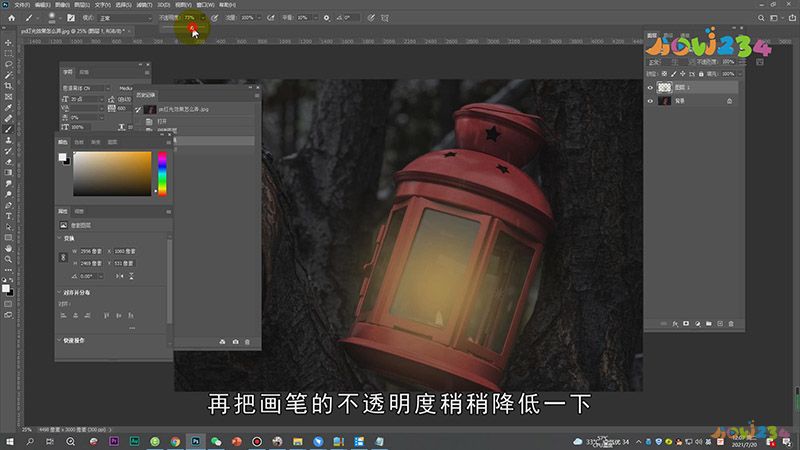This screenshot has width=800, height=450.
Task: Click flip horizontal icon in Properties panel
Action: click(119, 276)
